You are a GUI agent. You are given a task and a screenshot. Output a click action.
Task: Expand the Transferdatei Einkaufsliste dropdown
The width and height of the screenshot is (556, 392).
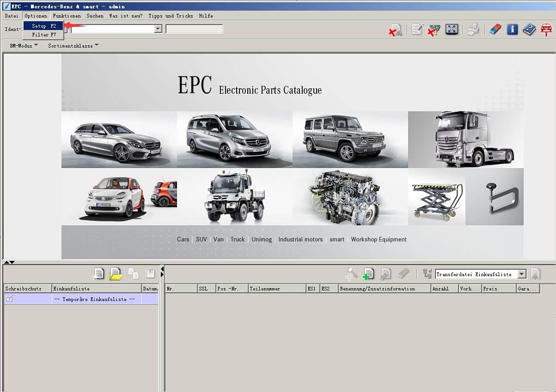pos(522,274)
